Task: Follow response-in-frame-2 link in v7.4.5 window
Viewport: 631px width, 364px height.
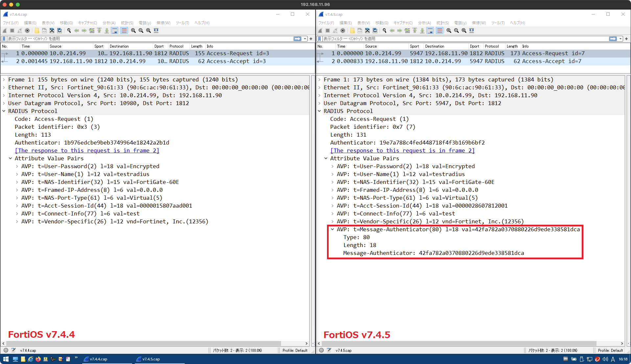Action: coord(403,150)
